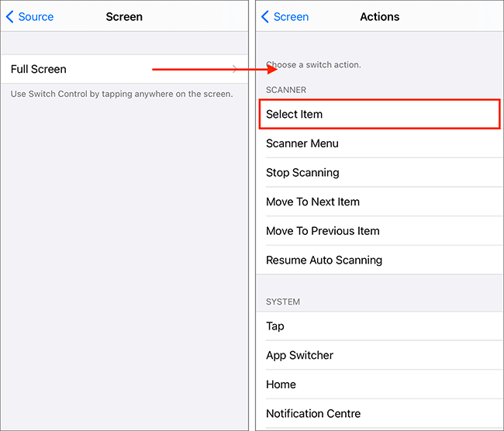The width and height of the screenshot is (504, 431).
Task: Tap the SCANNER section header
Action: tap(286, 90)
